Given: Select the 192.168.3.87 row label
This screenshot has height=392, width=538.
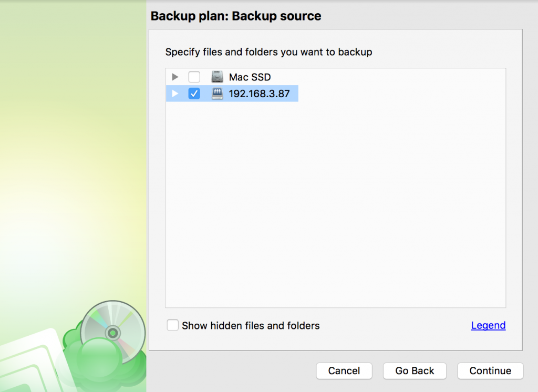Looking at the screenshot, I should tap(259, 94).
